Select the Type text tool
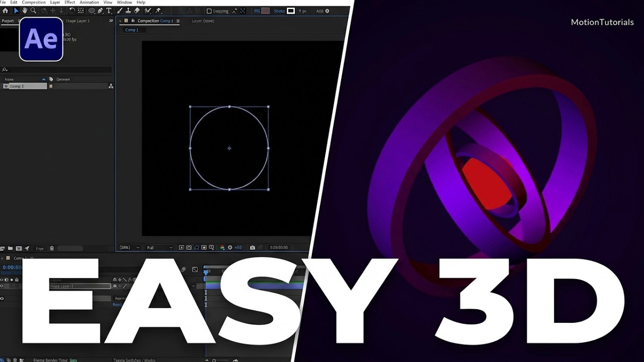Viewport: 644px width, 362px height. pos(109,11)
